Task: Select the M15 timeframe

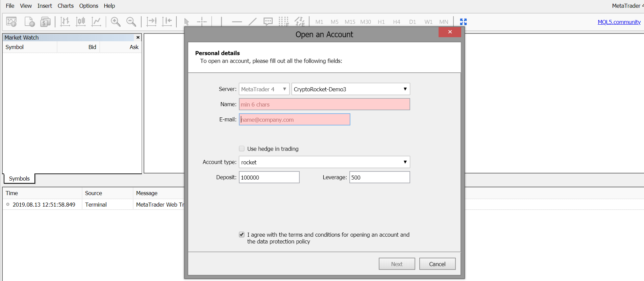Action: (350, 22)
